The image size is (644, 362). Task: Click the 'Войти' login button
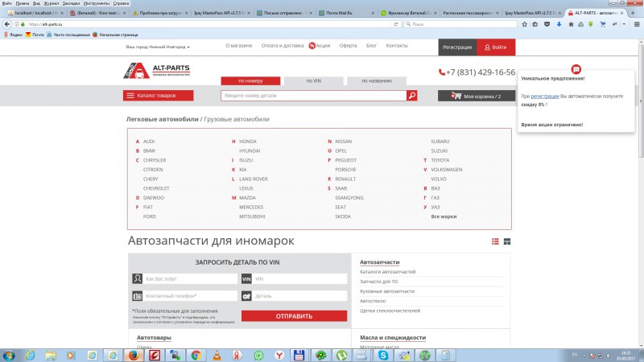[x=496, y=47]
